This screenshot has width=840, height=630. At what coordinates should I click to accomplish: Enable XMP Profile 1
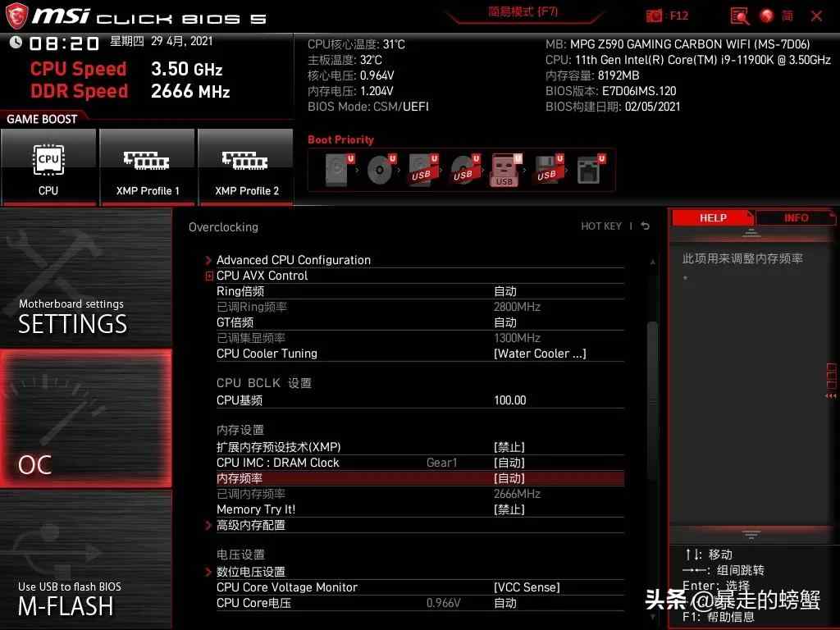(147, 167)
